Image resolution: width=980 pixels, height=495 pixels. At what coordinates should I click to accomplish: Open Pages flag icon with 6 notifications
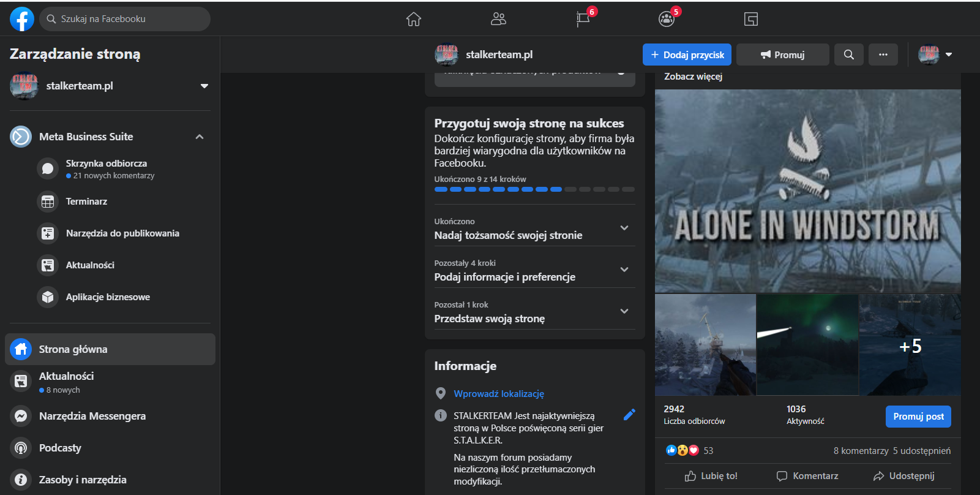click(x=583, y=19)
